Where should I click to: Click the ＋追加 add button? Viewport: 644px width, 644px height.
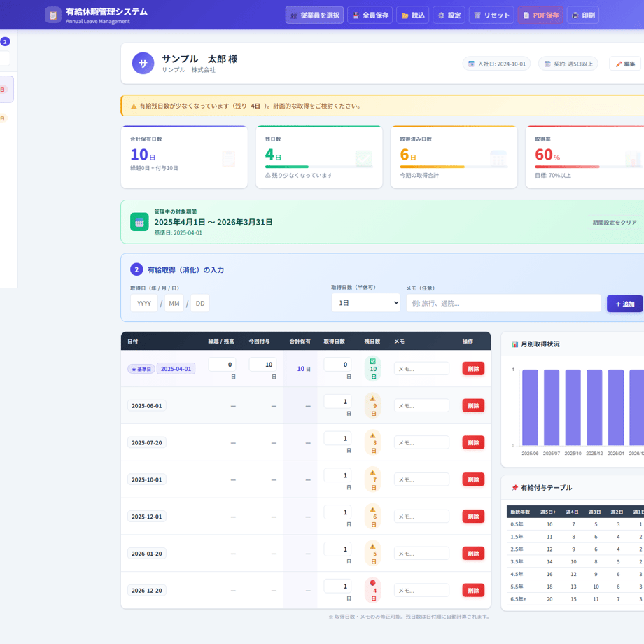coord(624,304)
